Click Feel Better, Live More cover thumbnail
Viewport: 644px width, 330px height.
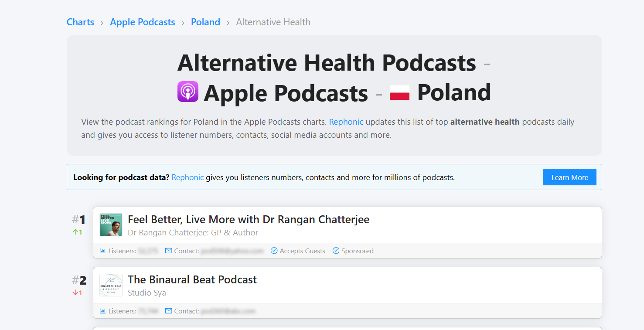click(111, 225)
